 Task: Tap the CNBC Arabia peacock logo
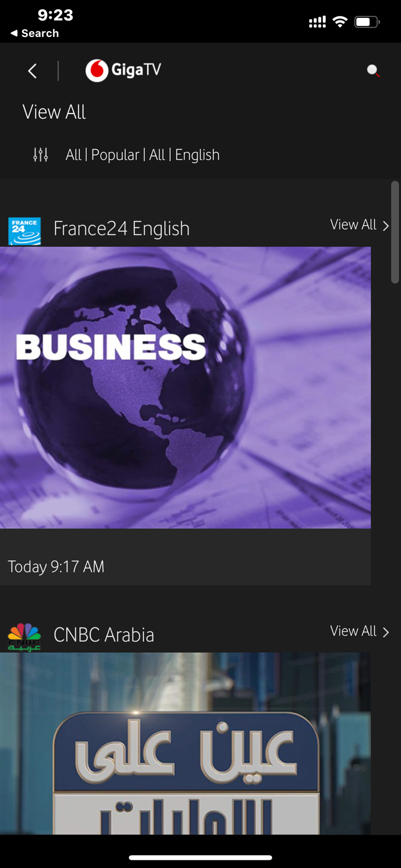[24, 637]
